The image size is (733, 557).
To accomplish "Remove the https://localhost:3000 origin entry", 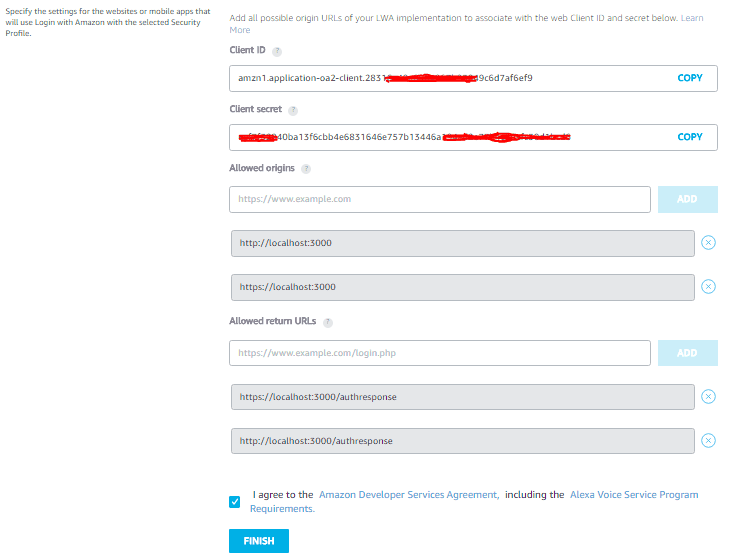I will (x=708, y=286).
